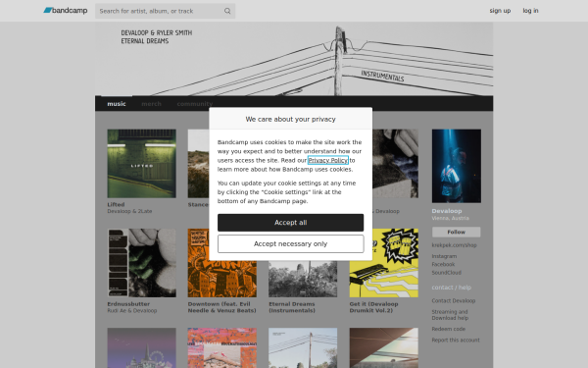Image resolution: width=588 pixels, height=368 pixels.
Task: Open the Lifted album cover
Action: 141,163
